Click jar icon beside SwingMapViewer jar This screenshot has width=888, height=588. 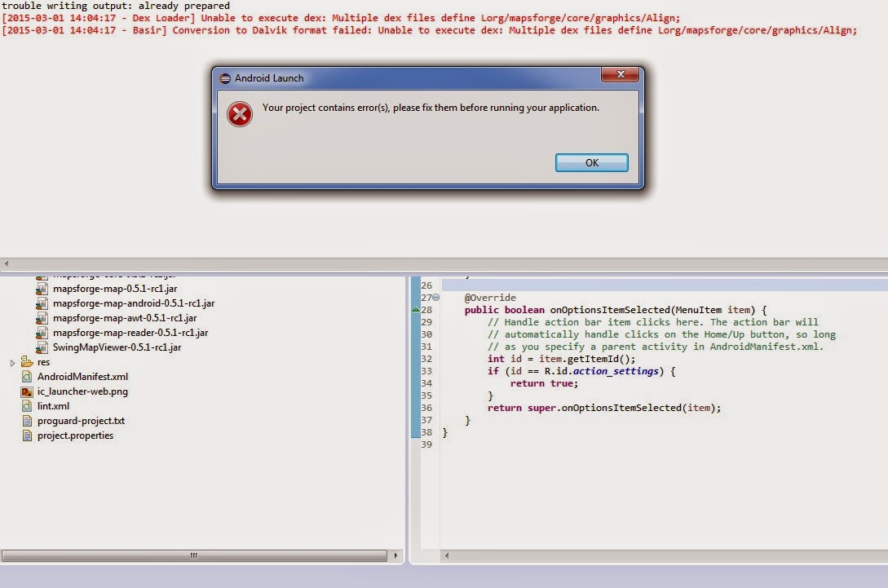click(x=42, y=347)
